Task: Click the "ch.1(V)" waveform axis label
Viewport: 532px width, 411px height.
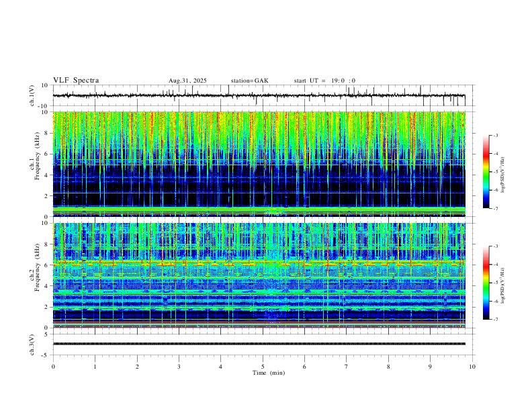Action: pos(32,95)
